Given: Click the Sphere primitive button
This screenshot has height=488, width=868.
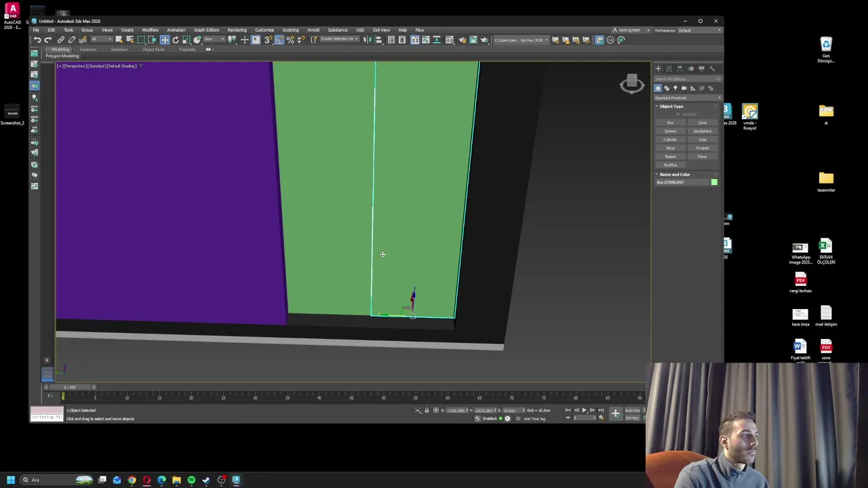Looking at the screenshot, I should point(670,131).
